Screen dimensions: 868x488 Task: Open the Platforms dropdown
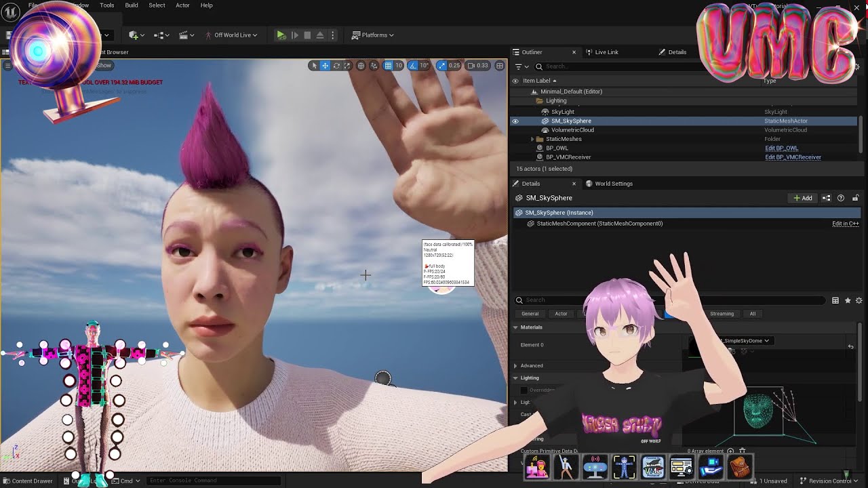373,35
